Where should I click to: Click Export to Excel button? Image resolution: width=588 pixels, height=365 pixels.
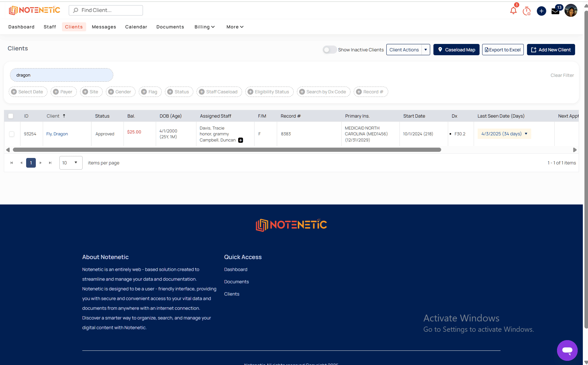click(503, 50)
